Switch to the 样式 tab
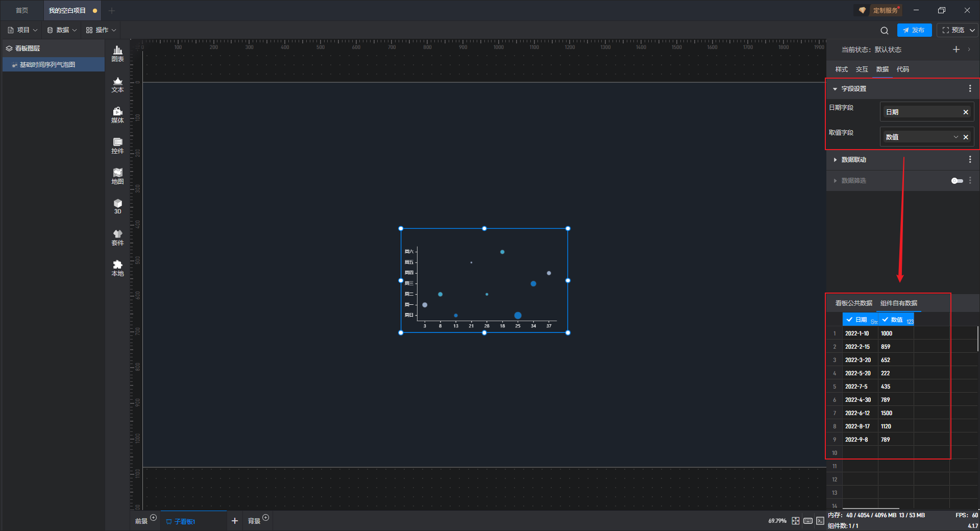 (841, 69)
